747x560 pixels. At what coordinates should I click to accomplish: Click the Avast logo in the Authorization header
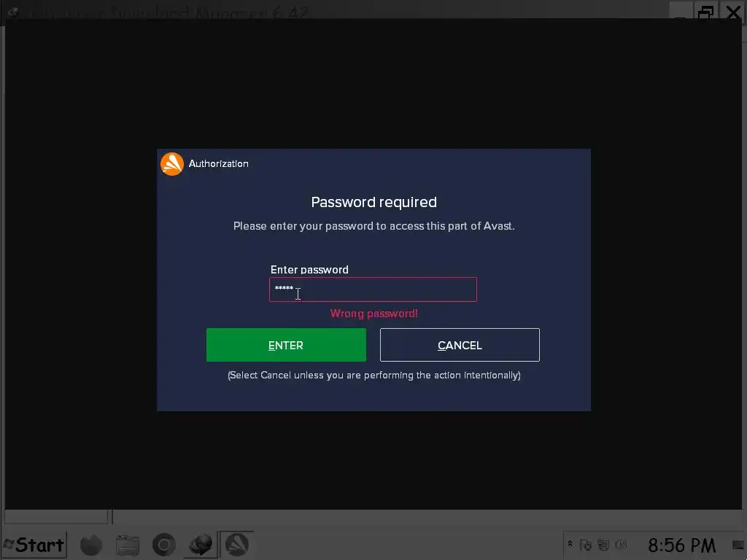172,164
